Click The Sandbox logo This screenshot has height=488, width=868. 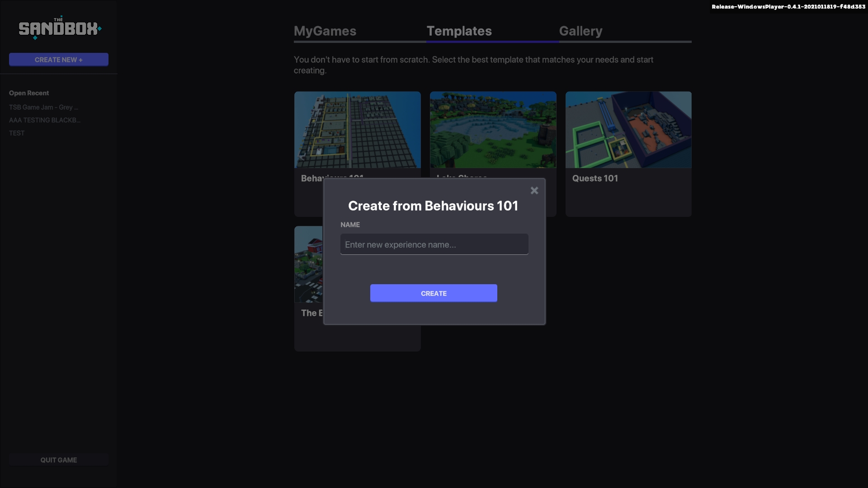point(59,28)
